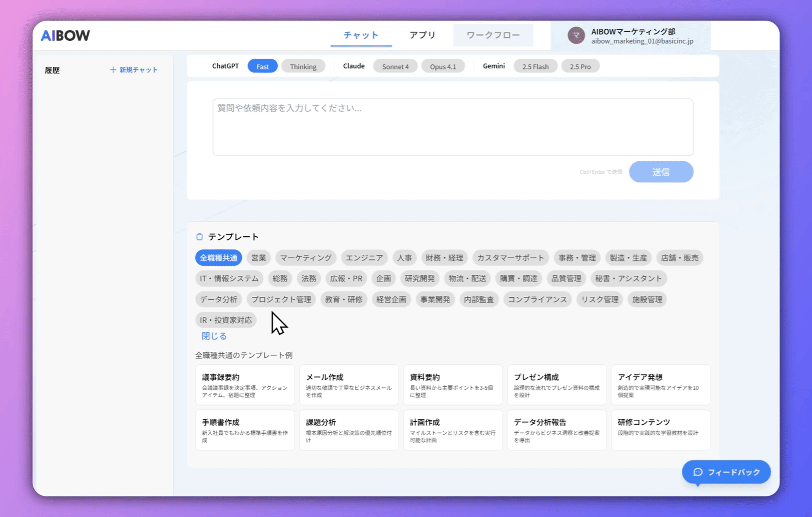Click the user avatar icon
This screenshot has height=517, width=812.
pyautogui.click(x=576, y=35)
